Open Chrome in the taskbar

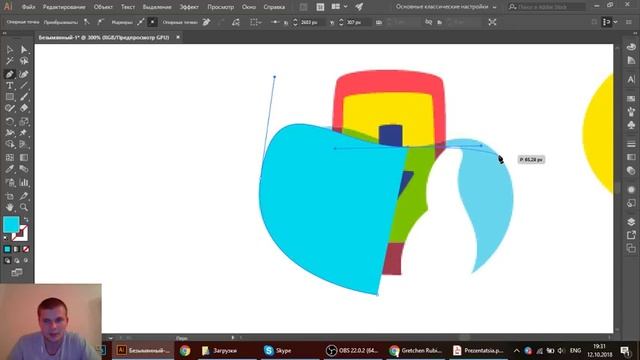185,351
